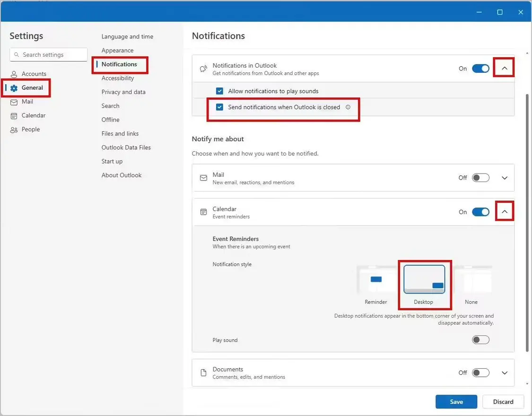Click the scrollbar down arrow
This screenshot has width=532, height=416.
pos(527,384)
